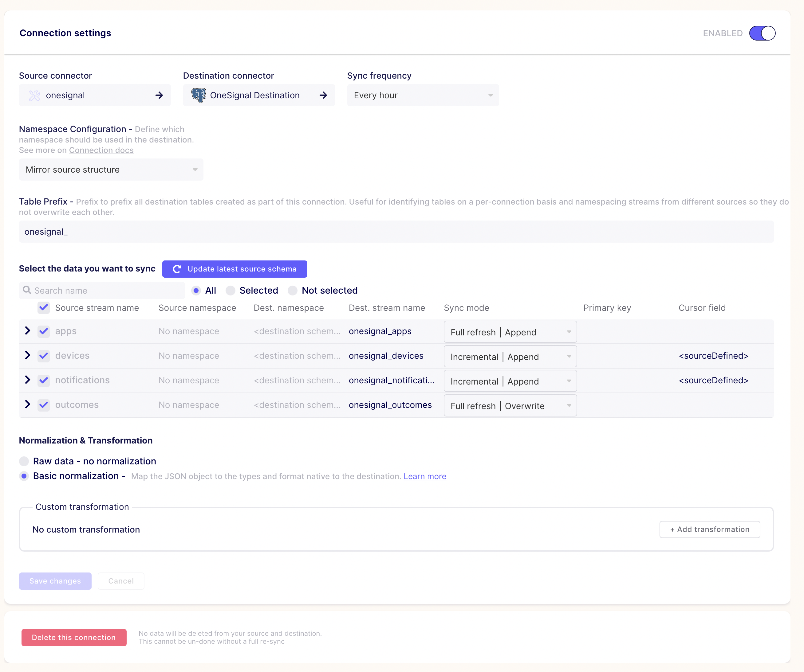Click the refresh icon in Update latest source schema

(x=176, y=269)
